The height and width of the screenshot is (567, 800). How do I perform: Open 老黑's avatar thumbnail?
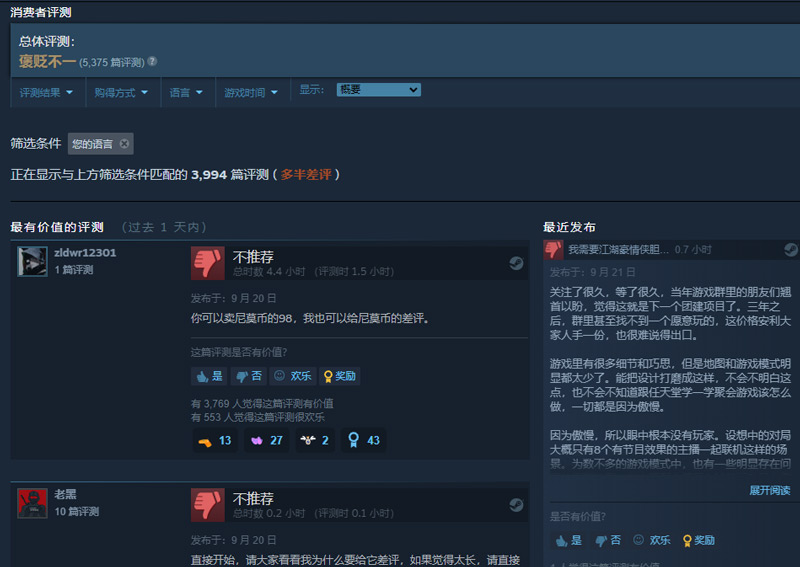point(33,503)
